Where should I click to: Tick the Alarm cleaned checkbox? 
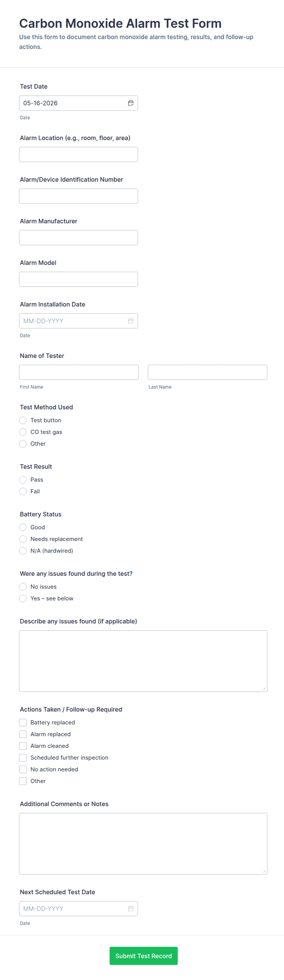click(23, 746)
